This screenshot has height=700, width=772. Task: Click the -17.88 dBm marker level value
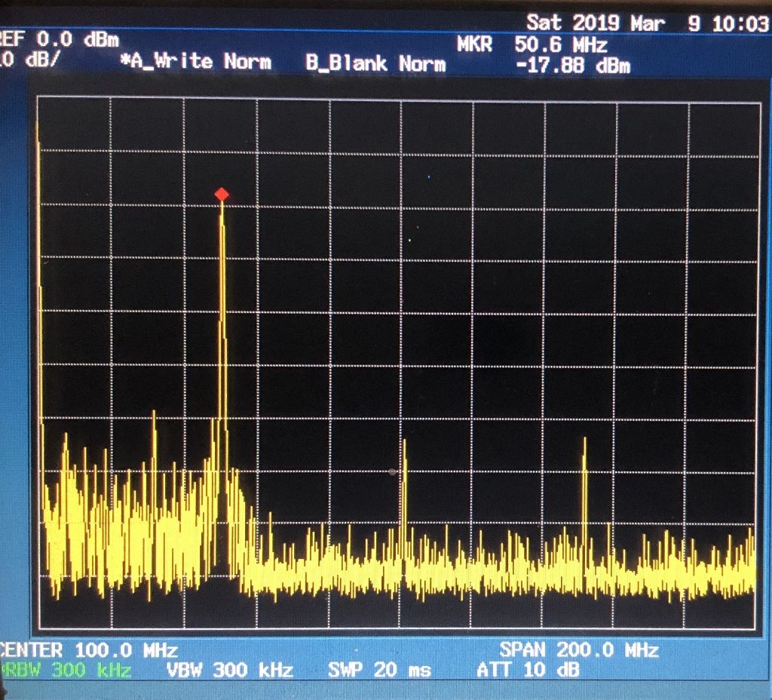(574, 66)
